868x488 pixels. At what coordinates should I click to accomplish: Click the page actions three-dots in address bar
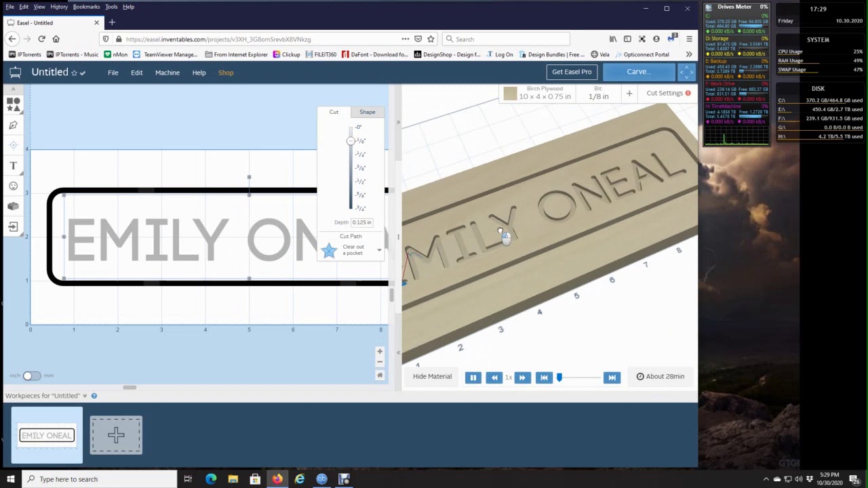(406, 39)
